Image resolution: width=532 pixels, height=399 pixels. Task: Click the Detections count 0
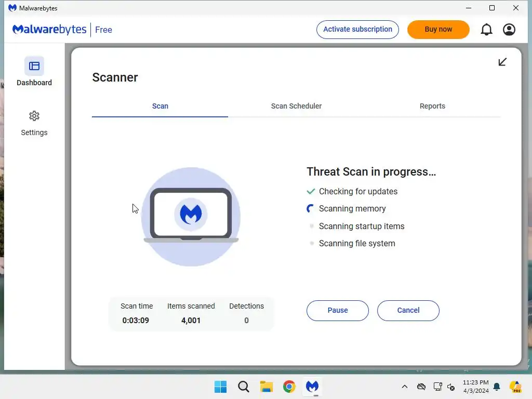[247, 320]
